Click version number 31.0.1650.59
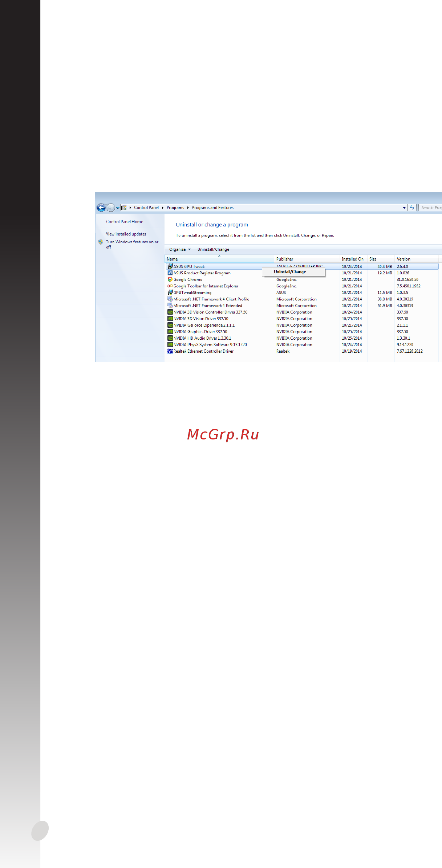The width and height of the screenshot is (442, 868). click(407, 279)
